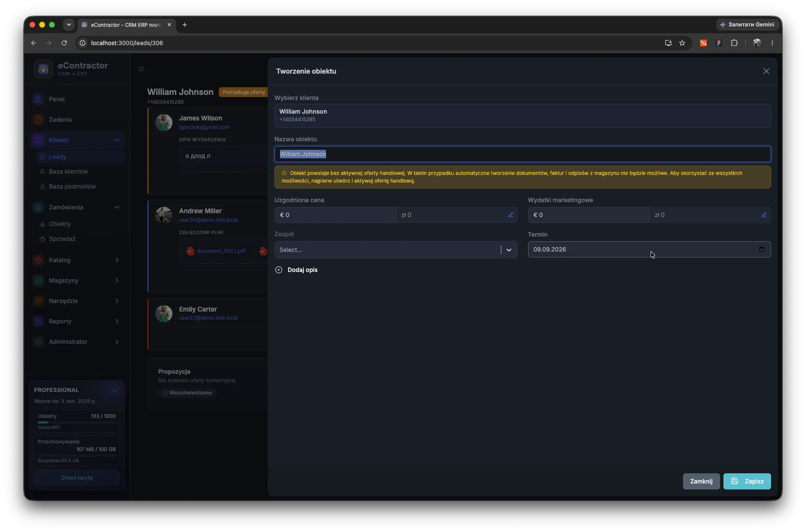Screen dimensions: 806x532
Task: Click the plus icon next to Dodaj opis
Action: pyautogui.click(x=279, y=270)
